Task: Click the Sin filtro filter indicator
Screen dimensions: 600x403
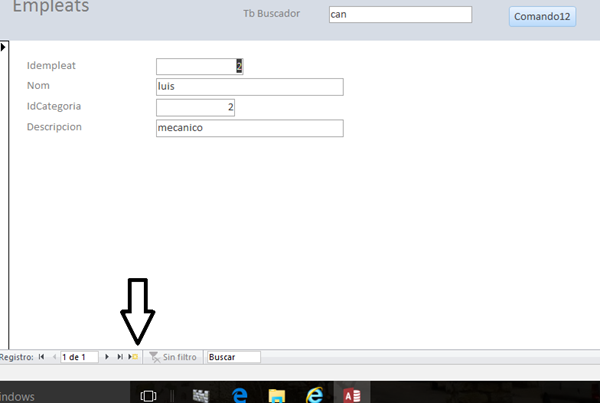Action: 173,357
